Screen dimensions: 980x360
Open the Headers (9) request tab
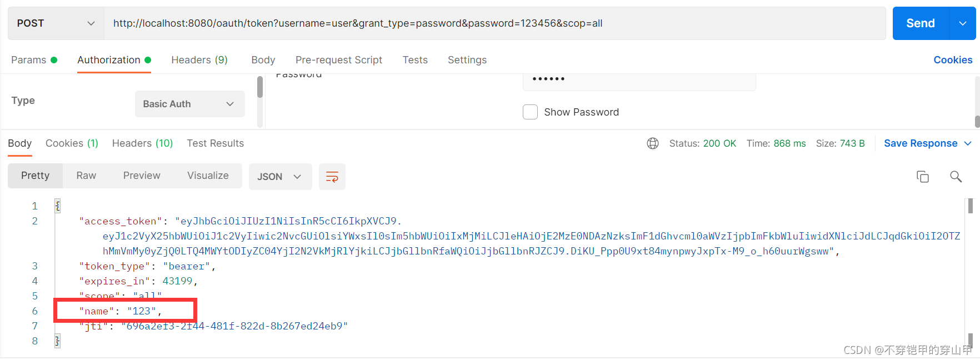[199, 59]
